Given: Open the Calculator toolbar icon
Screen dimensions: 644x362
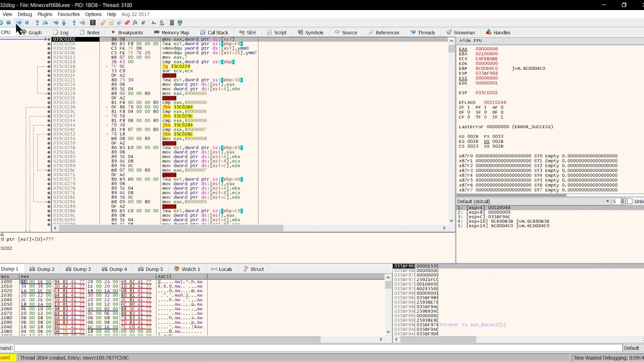Looking at the screenshot, I should 172,23.
